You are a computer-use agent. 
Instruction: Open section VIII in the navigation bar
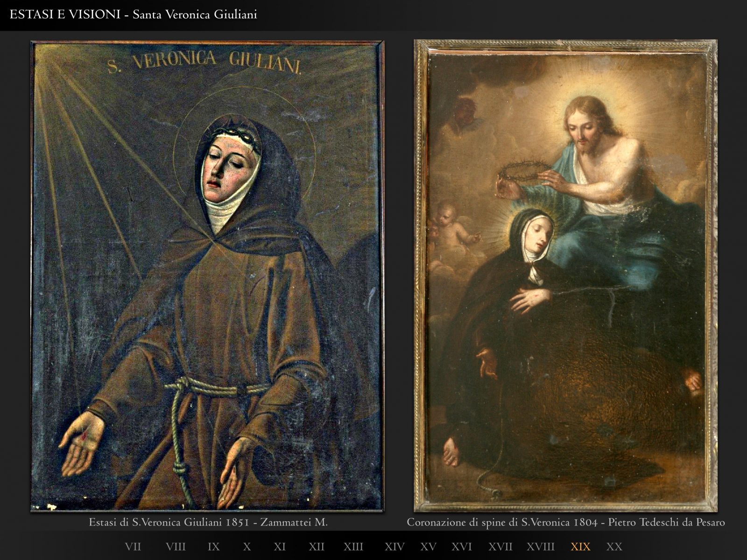(x=176, y=546)
